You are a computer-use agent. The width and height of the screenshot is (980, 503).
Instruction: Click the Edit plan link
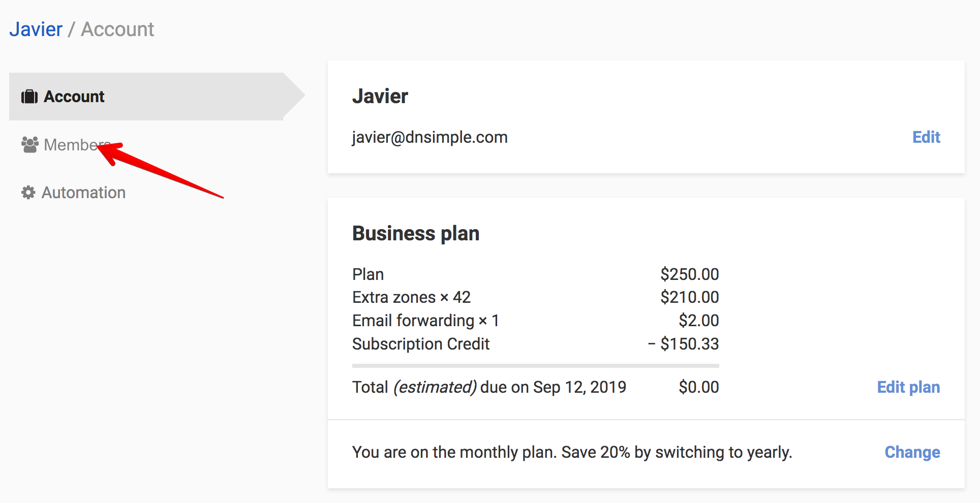pyautogui.click(x=908, y=387)
